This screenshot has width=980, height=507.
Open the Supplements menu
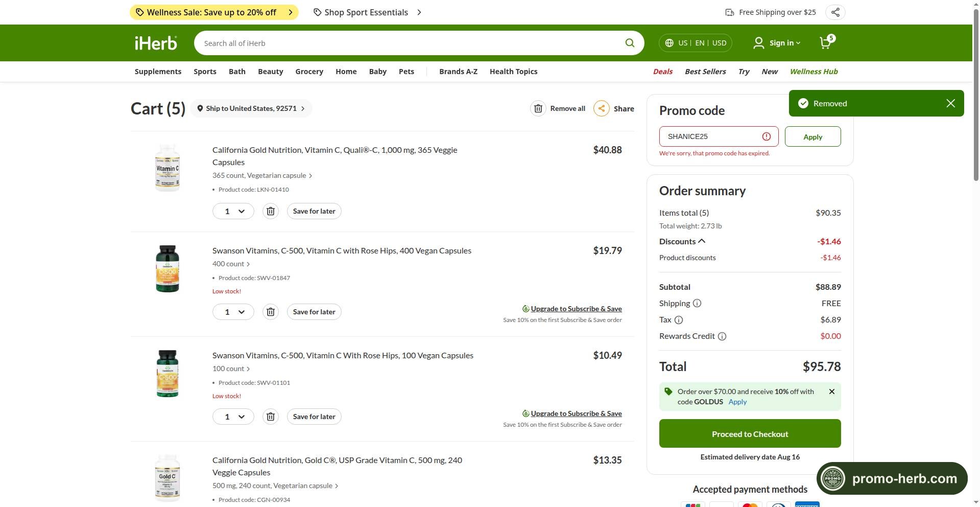pos(158,72)
